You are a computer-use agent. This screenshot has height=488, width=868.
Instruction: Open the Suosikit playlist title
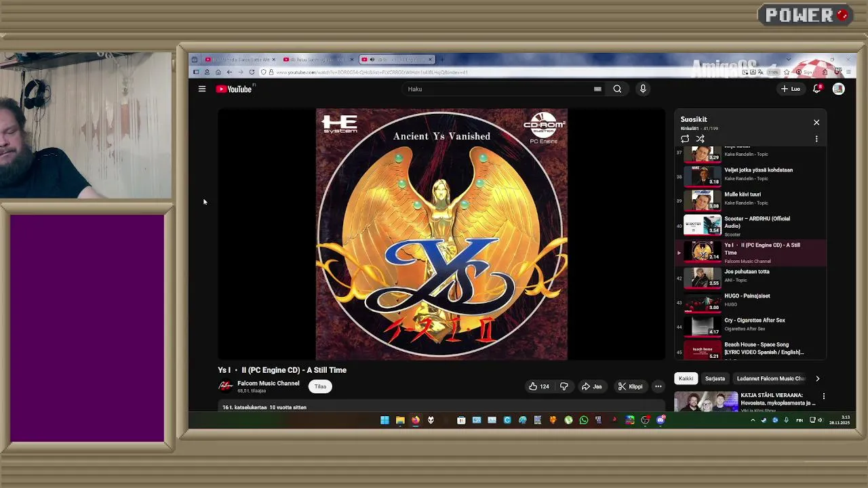pos(694,119)
